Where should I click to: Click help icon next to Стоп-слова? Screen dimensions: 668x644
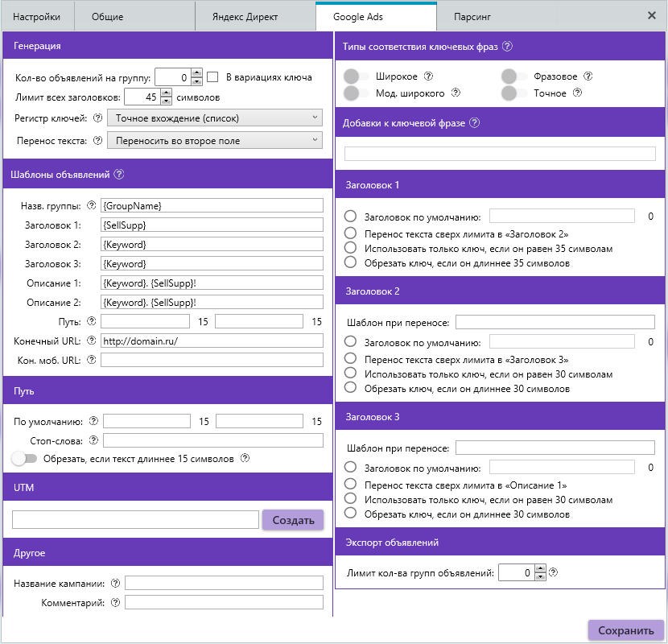tap(93, 440)
